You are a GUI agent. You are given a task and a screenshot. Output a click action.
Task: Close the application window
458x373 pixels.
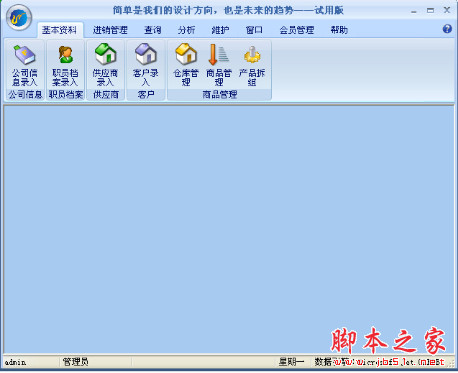pyautogui.click(x=447, y=11)
